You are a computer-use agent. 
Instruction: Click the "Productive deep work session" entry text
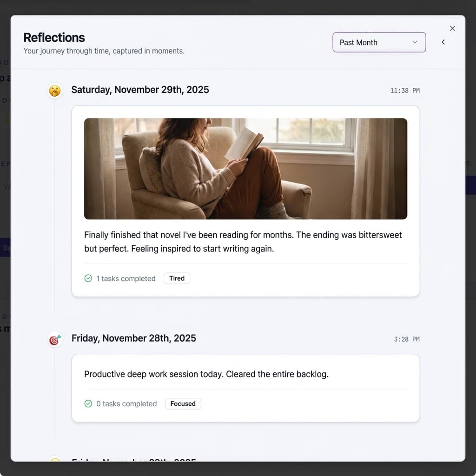(x=206, y=374)
